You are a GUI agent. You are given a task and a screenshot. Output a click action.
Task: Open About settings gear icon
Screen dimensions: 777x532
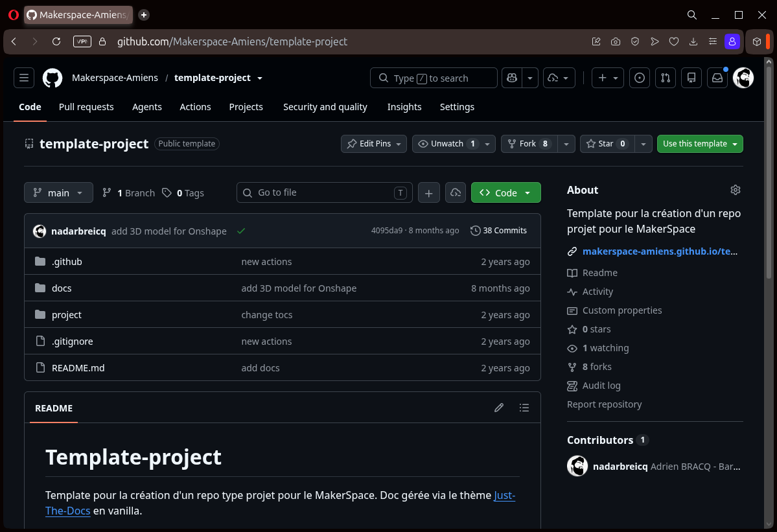point(736,190)
